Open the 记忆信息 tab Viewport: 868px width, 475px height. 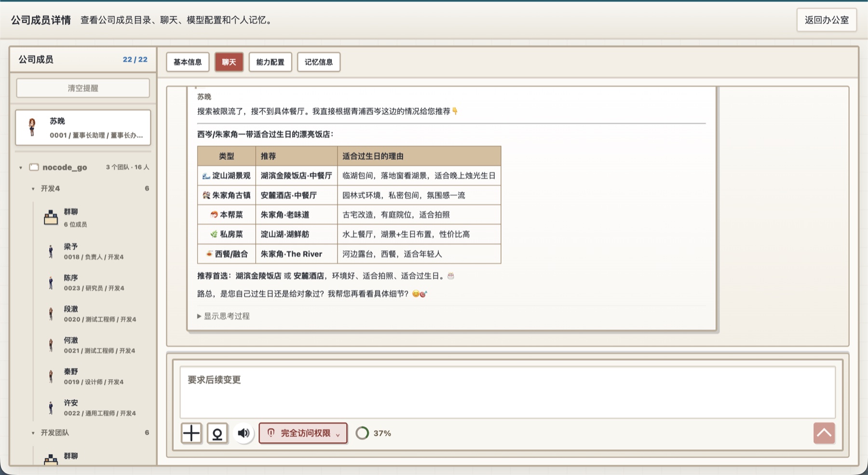point(319,62)
